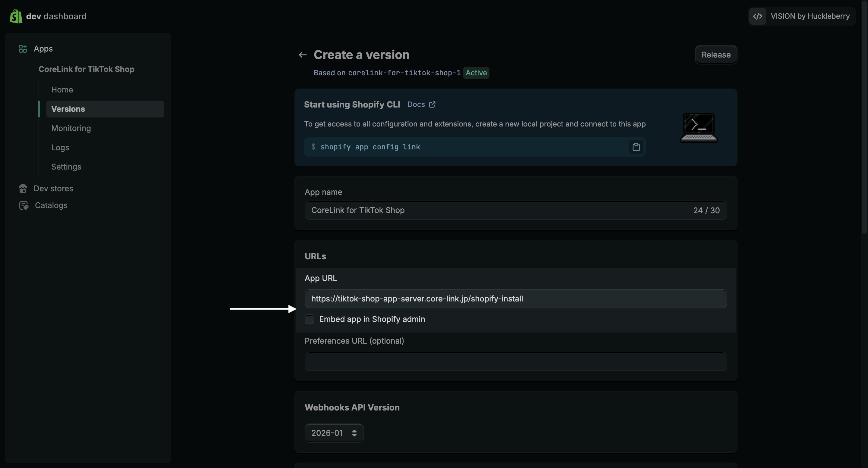Open the Webhooks API Version 2026-01 dropdown
Screen dimensions: 868x468
click(x=334, y=433)
